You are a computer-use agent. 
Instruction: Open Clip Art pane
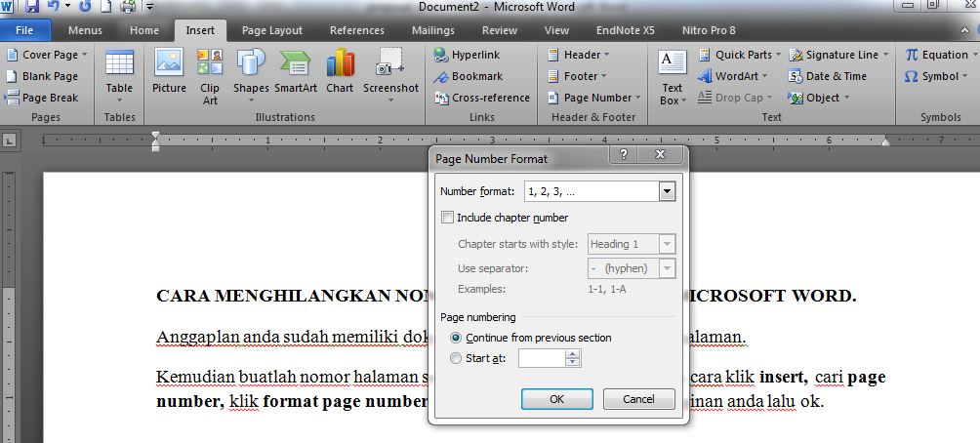tap(210, 76)
